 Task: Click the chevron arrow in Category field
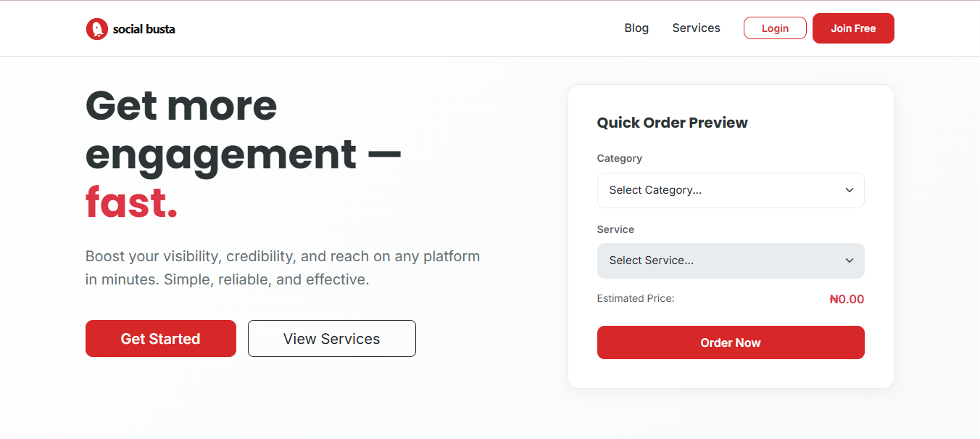point(850,190)
